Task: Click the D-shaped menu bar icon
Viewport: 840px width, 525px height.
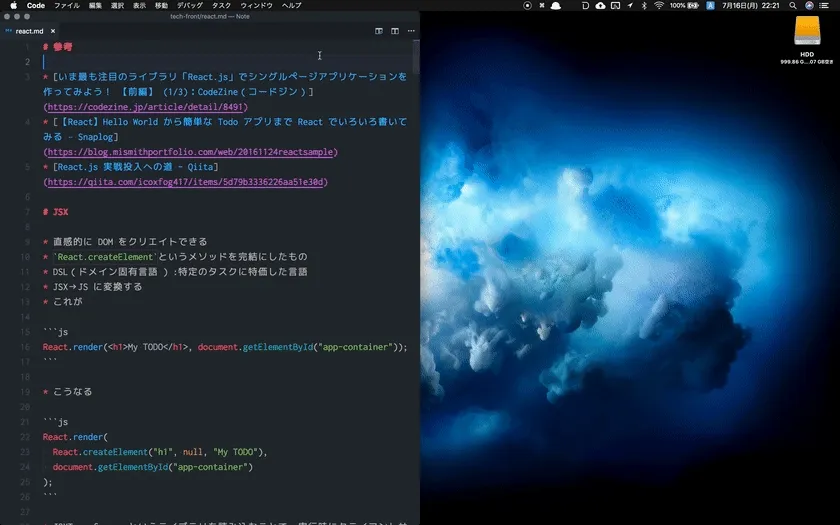Action: [x=586, y=5]
